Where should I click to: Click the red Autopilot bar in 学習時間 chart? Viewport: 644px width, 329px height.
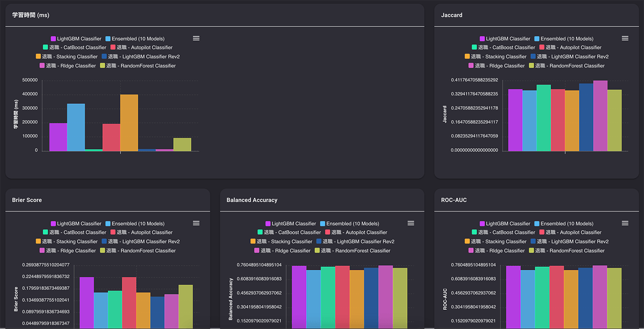point(112,137)
